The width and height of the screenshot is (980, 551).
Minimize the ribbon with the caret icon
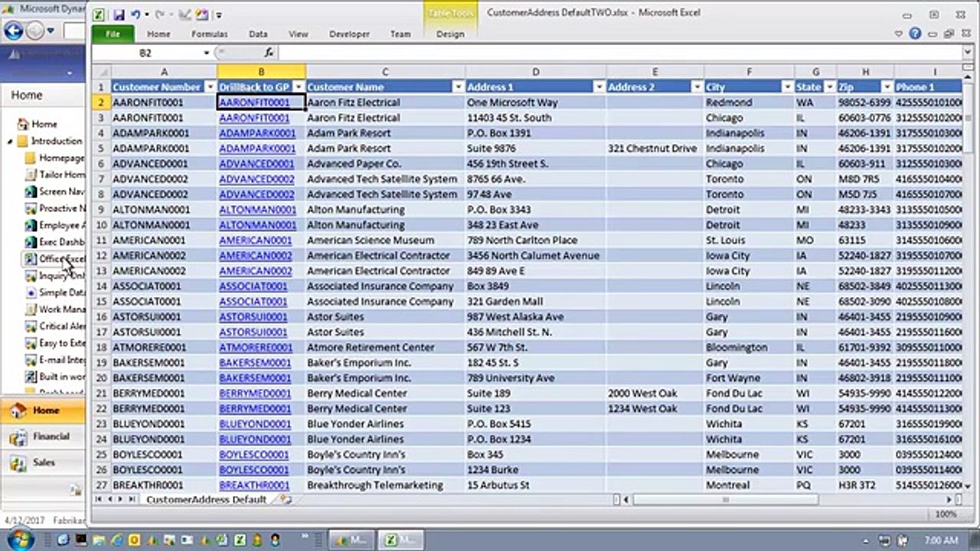coord(900,34)
